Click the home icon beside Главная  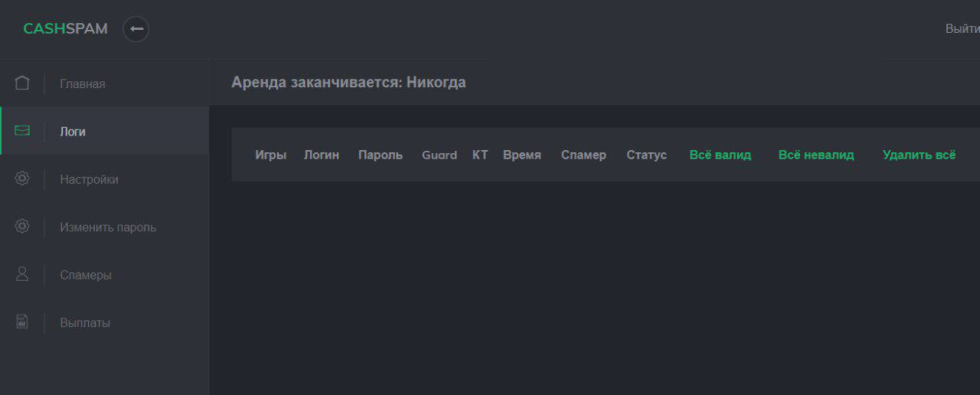(22, 83)
